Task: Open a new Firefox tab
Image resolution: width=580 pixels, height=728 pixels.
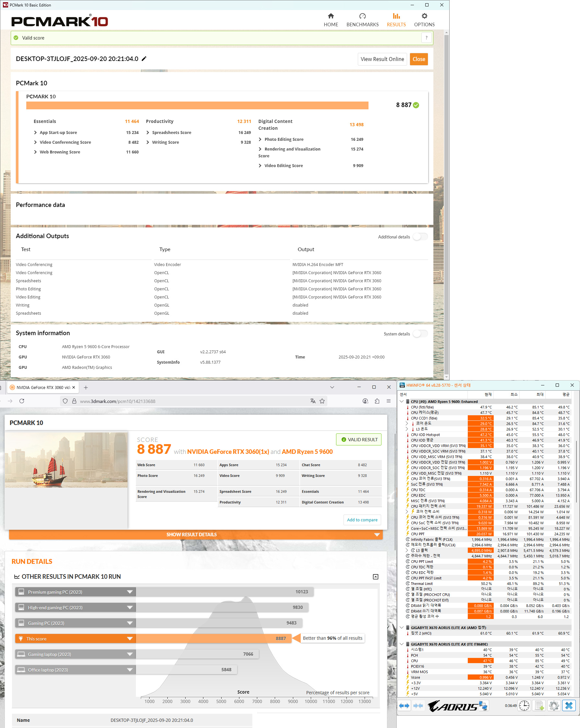Action: pyautogui.click(x=86, y=387)
